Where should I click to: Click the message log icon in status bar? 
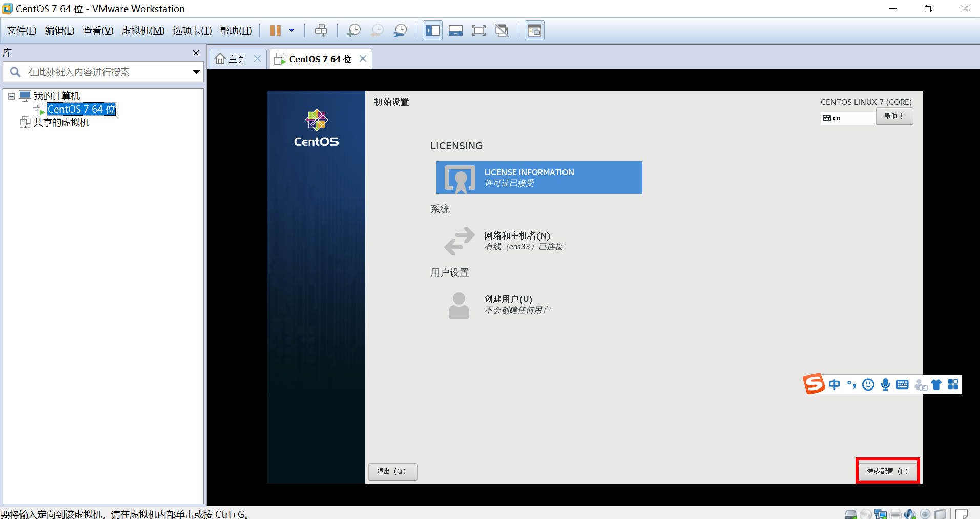[962, 514]
